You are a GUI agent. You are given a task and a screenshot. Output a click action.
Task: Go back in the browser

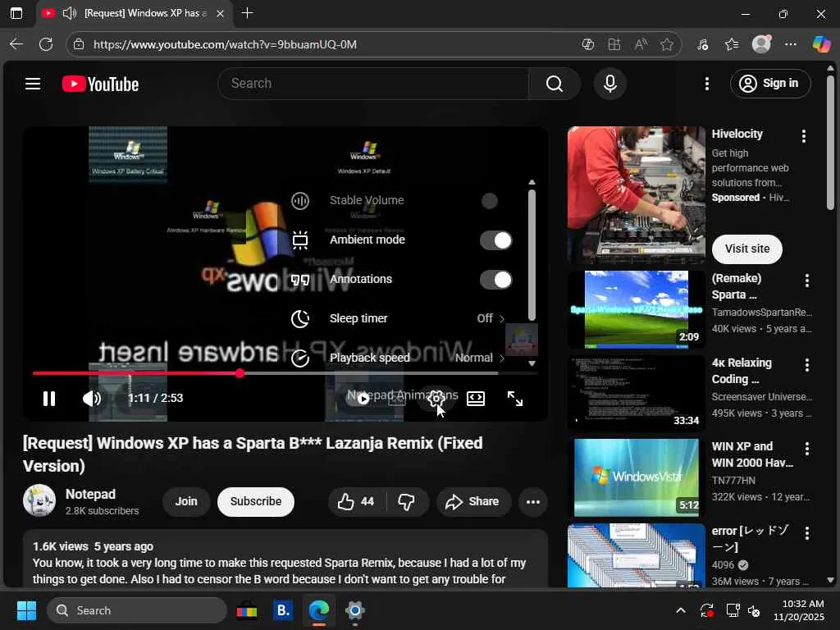coord(16,44)
